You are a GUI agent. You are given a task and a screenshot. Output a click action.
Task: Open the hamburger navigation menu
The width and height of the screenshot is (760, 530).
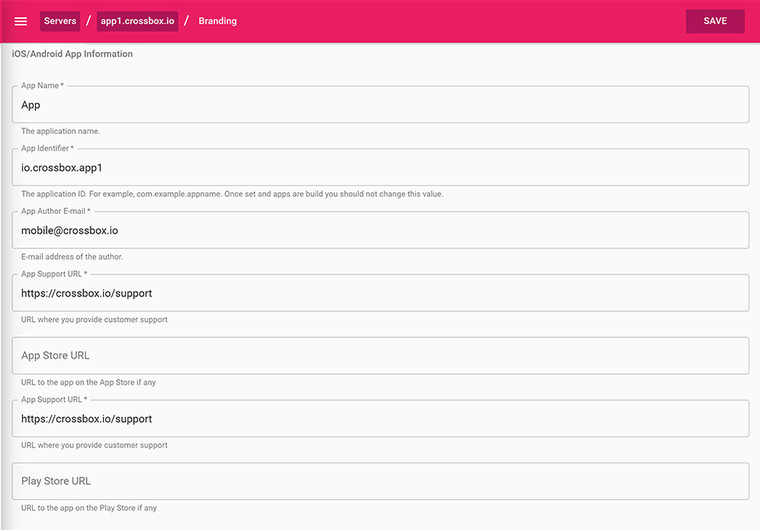point(21,21)
